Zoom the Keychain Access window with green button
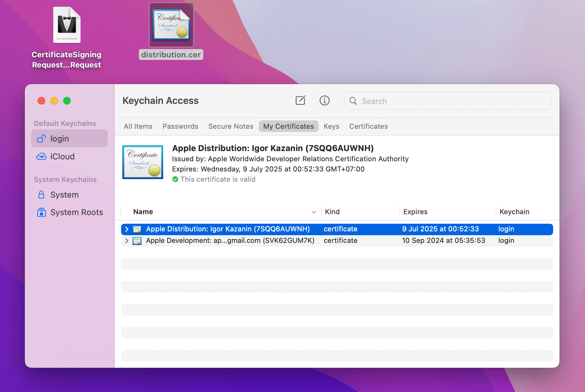 point(67,101)
